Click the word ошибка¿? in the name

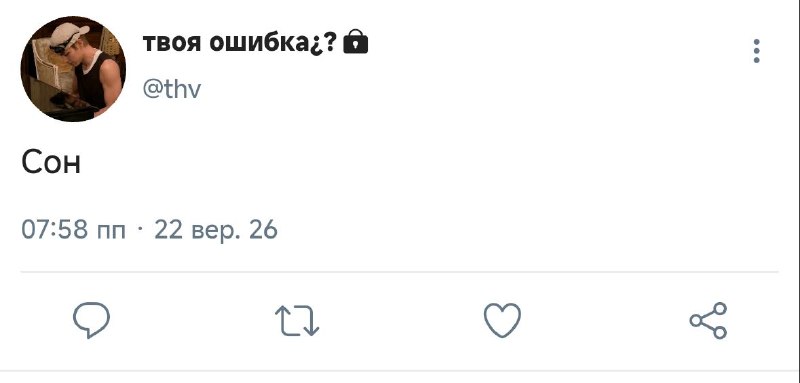pyautogui.click(x=273, y=44)
